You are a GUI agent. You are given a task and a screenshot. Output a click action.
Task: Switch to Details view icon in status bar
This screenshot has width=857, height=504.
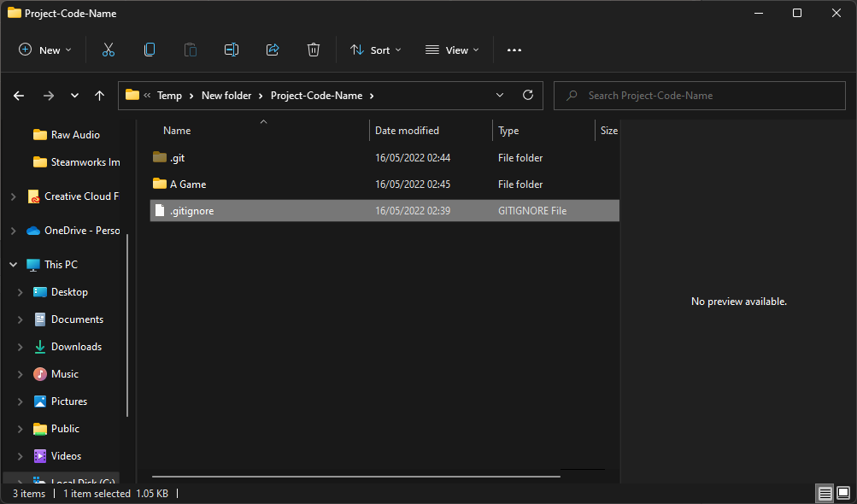[825, 493]
